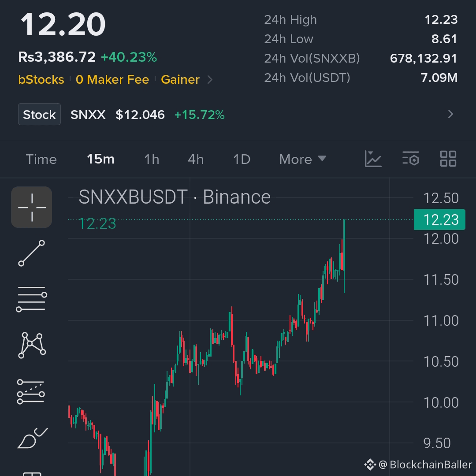Viewport: 476px width, 476px height.
Task: Select the trend line drawing tool
Action: click(x=32, y=253)
